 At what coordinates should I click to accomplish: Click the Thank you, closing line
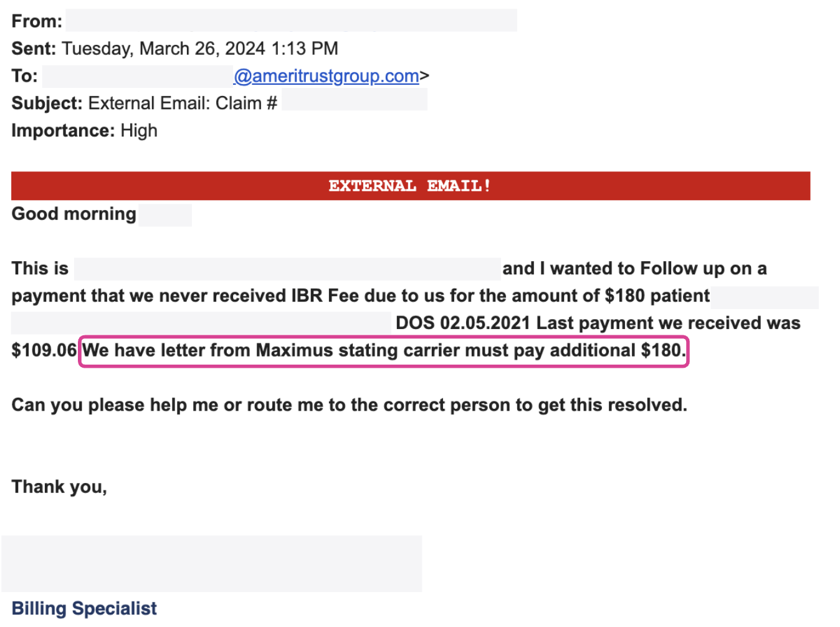pos(59,487)
